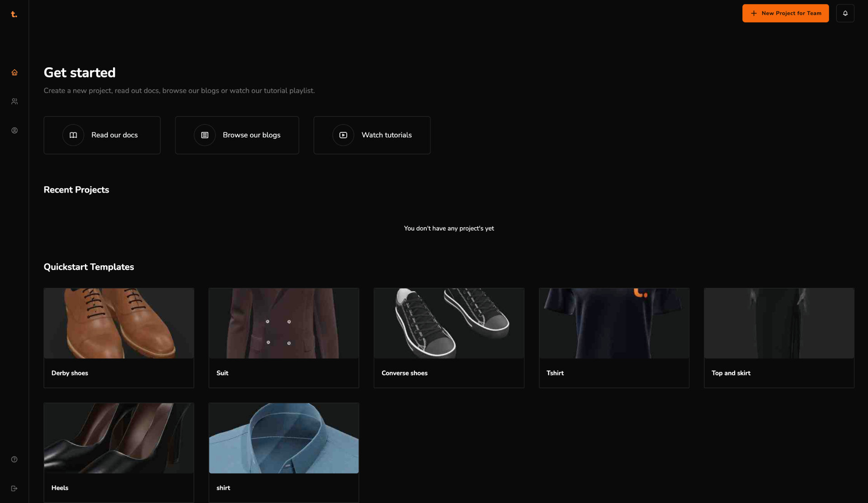Screen dimensions: 868x503
Task: Click the orange app logo icon
Action: pyautogui.click(x=14, y=14)
